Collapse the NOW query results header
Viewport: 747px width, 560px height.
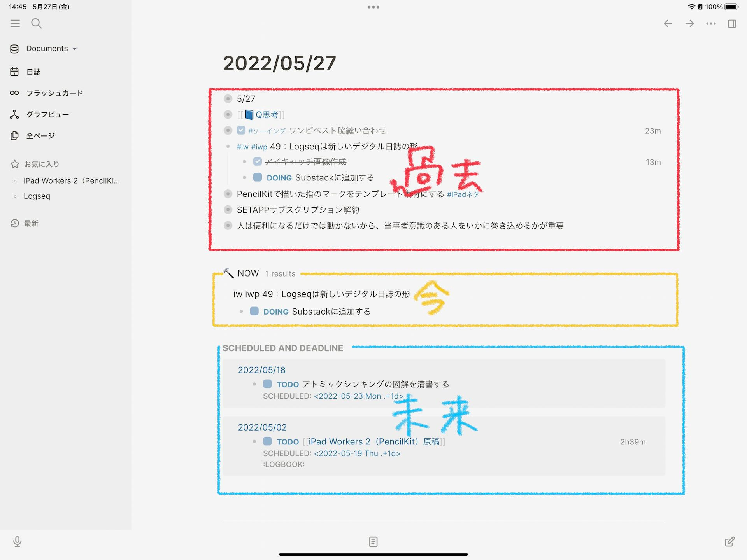coord(248,273)
